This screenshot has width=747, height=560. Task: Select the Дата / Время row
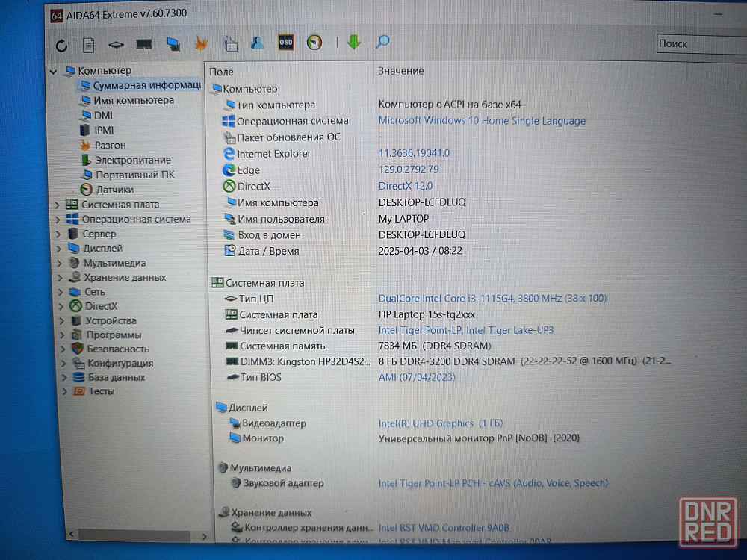tap(343, 251)
